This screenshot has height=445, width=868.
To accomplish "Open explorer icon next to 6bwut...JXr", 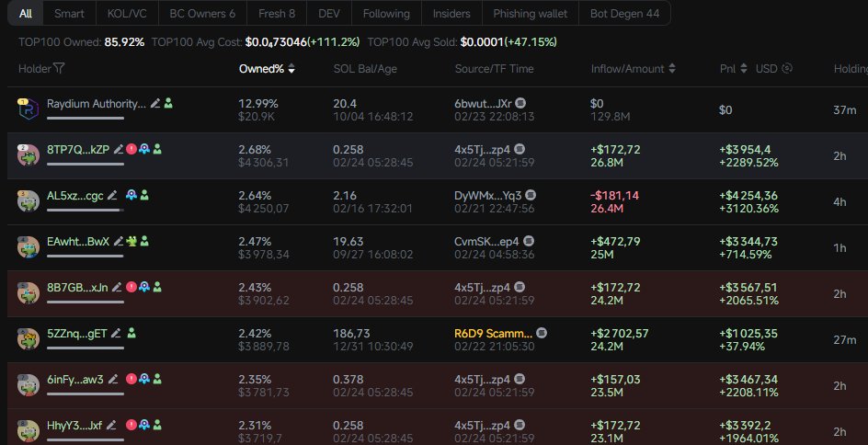I will pyautogui.click(x=520, y=103).
